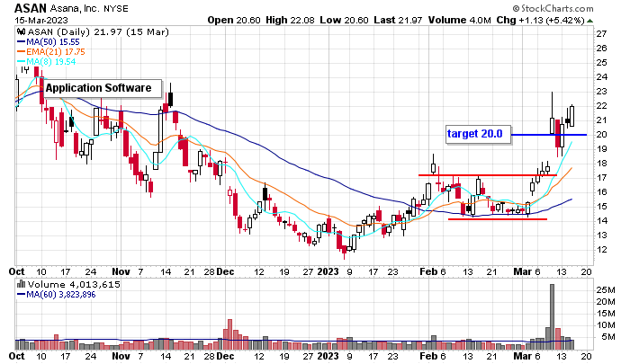Click the Nov label under the price panel
The image size is (630, 364).
[x=121, y=271]
